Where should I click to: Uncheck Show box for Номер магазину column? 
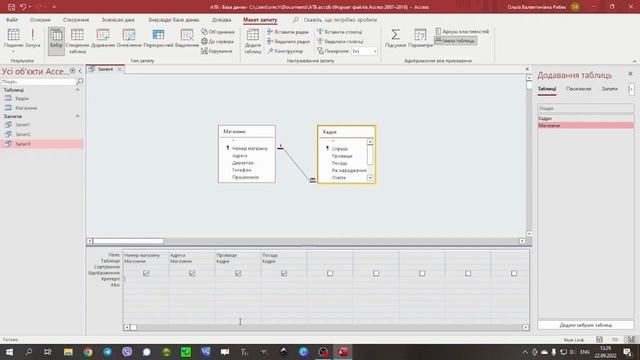[x=146, y=273]
